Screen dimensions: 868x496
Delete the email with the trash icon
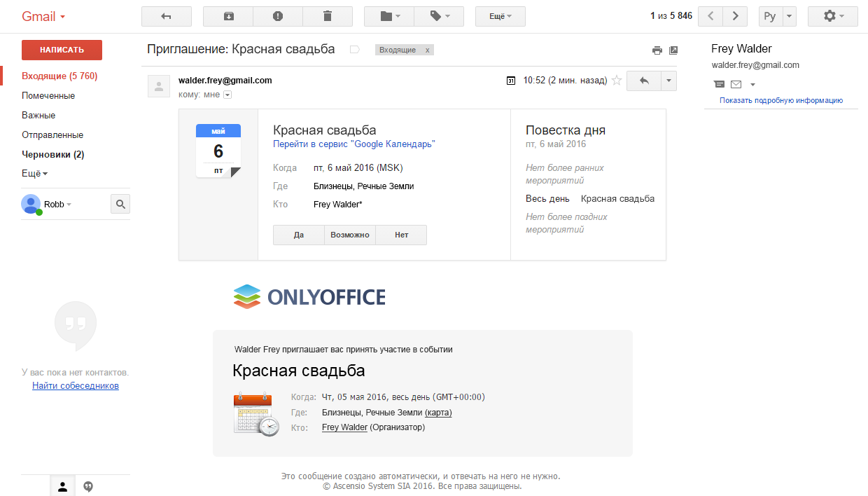pyautogui.click(x=328, y=16)
